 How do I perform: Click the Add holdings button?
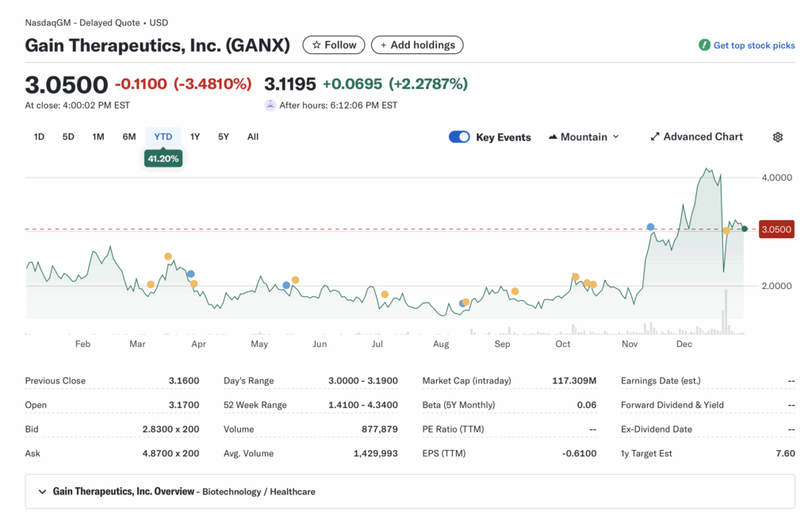[417, 44]
